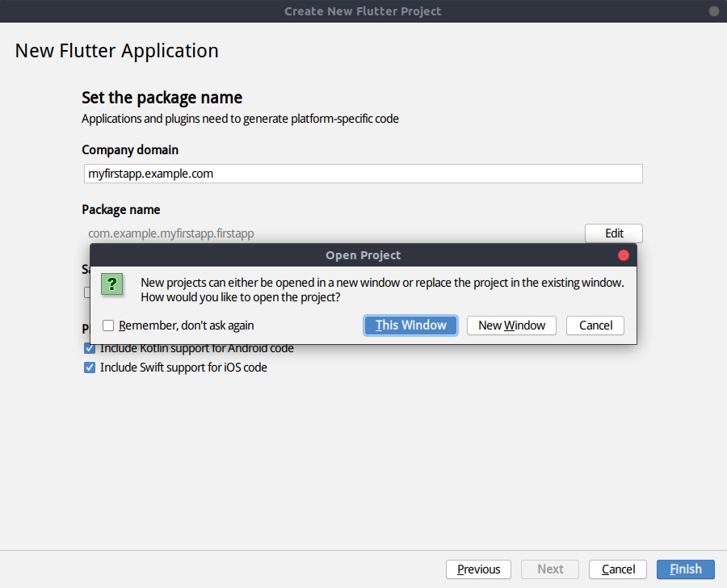Click the "How would you like to open" message
Image resolution: width=727 pixels, height=588 pixels.
240,297
